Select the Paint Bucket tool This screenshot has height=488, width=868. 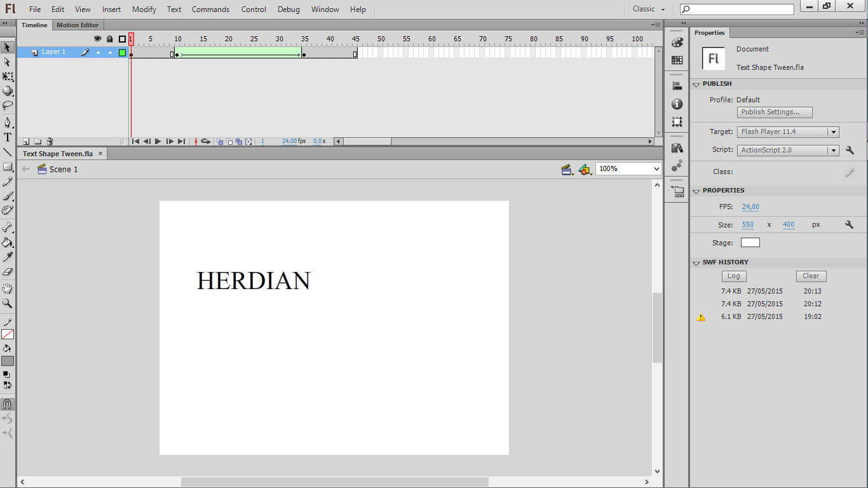click(8, 242)
